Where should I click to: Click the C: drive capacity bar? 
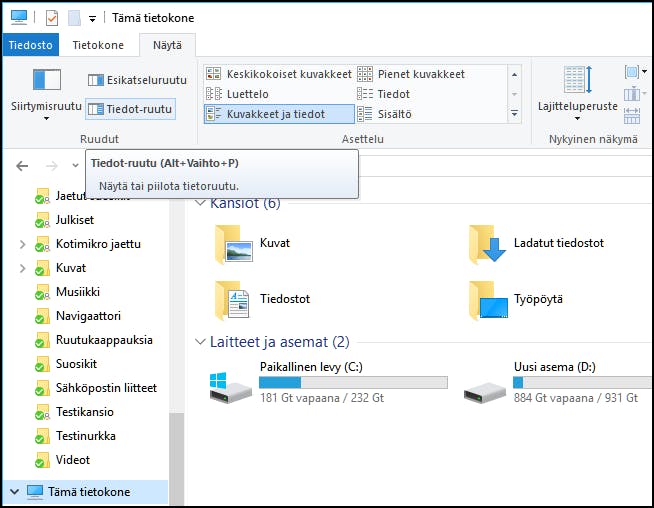[x=352, y=382]
